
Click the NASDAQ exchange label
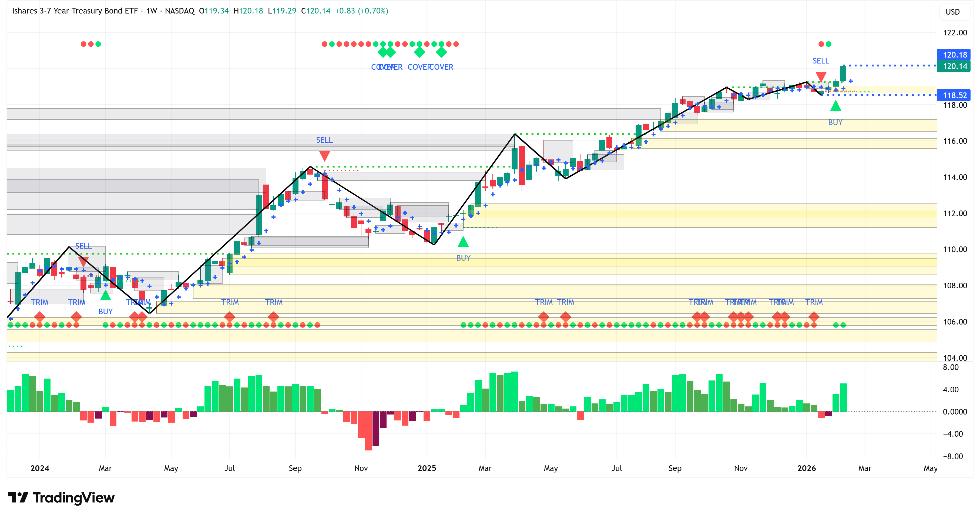(180, 11)
